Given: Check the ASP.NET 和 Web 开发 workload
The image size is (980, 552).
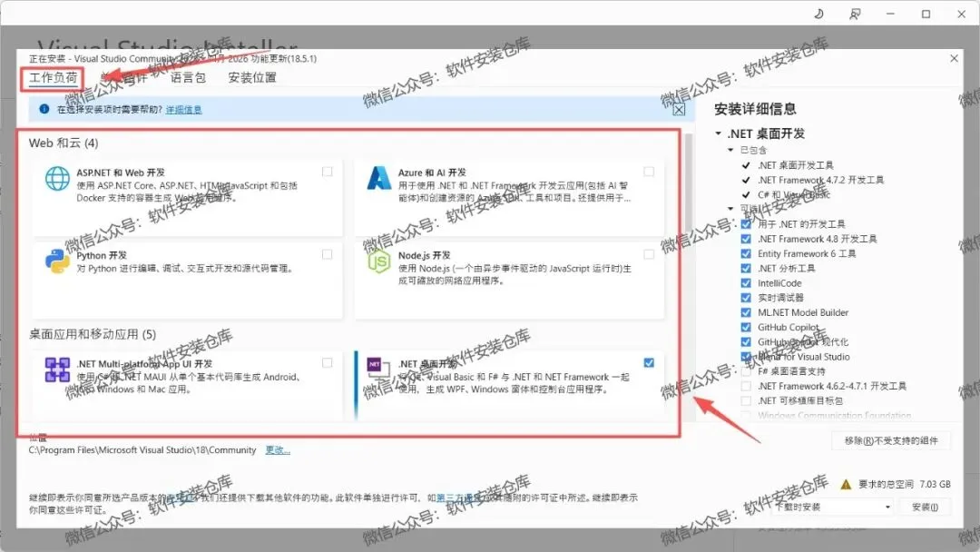Looking at the screenshot, I should click(327, 172).
